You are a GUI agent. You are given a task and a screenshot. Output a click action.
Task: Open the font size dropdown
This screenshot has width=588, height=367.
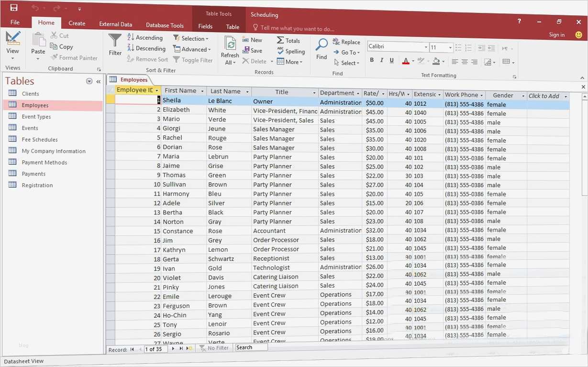[450, 47]
